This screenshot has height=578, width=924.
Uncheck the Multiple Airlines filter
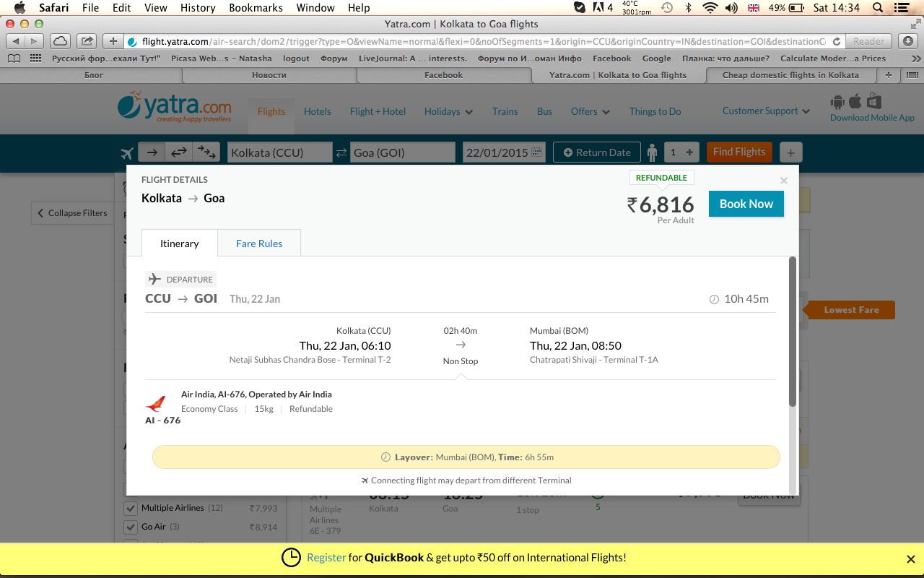131,508
